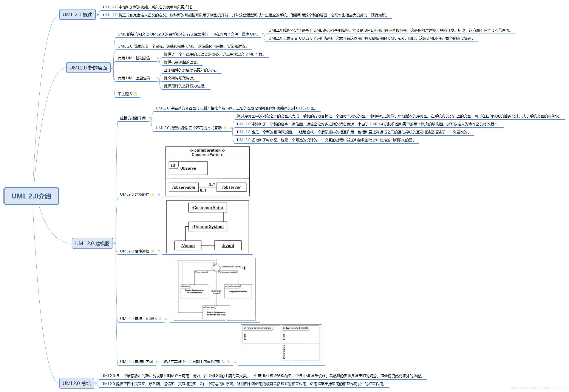
Task: Open the note icon beside UML2.0 建模协作
Action: click(153, 195)
